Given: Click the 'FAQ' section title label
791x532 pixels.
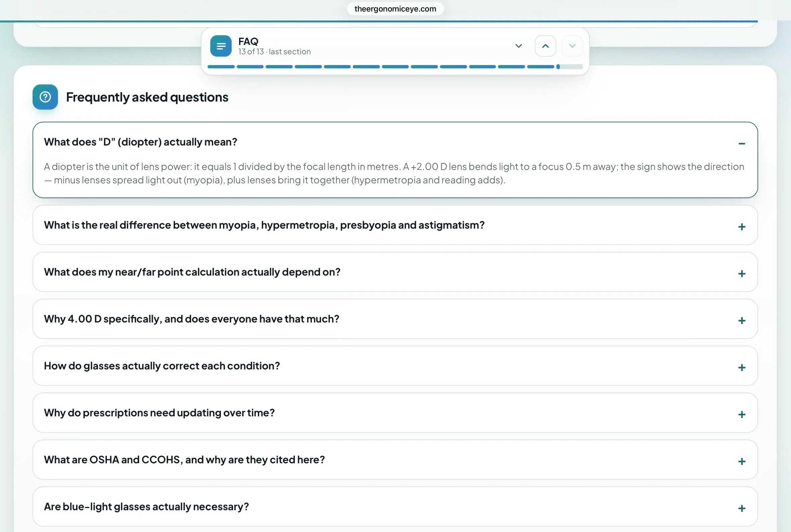Looking at the screenshot, I should click(248, 41).
